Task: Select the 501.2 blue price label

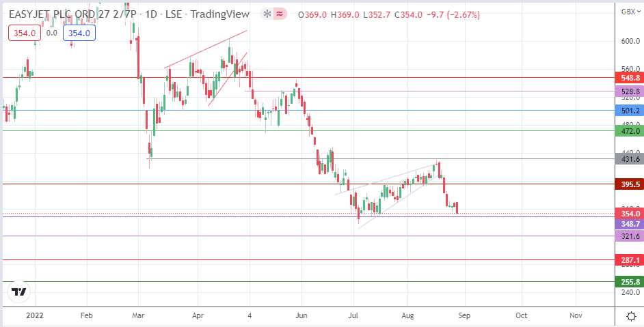Action: [629, 111]
